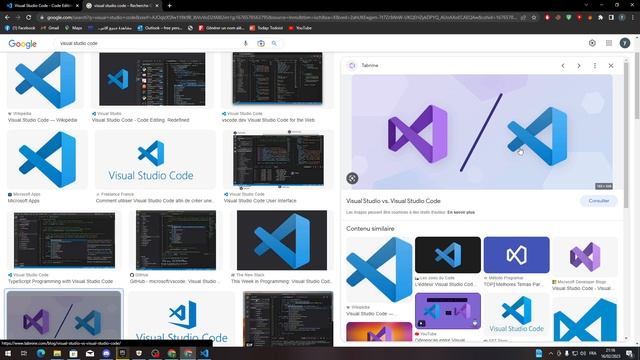Click 'Visual Studio vs. Visual Studio Code' title
Screen dimensions: 640x360
point(393,201)
